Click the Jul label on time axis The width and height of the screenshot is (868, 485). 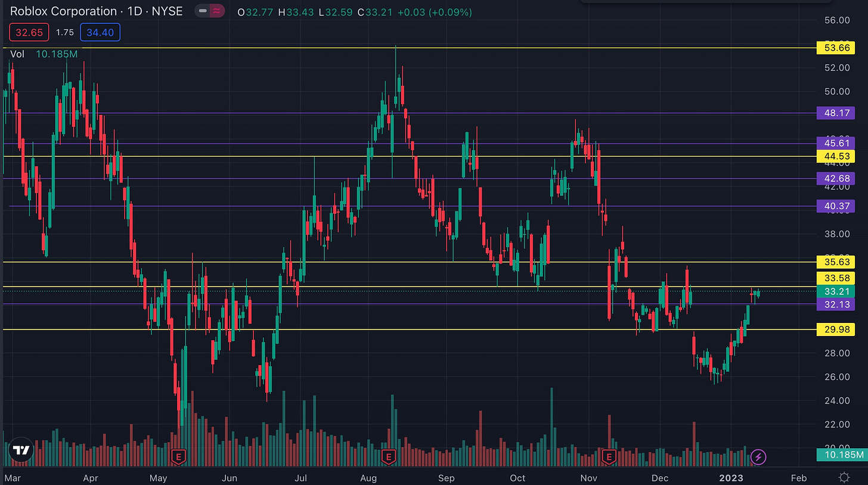click(300, 478)
